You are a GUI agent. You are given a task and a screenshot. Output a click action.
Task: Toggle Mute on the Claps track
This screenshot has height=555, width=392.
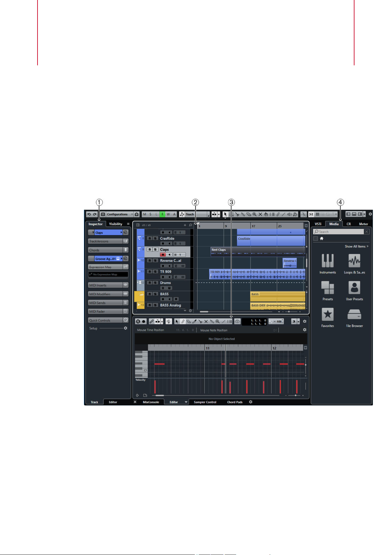click(x=150, y=250)
